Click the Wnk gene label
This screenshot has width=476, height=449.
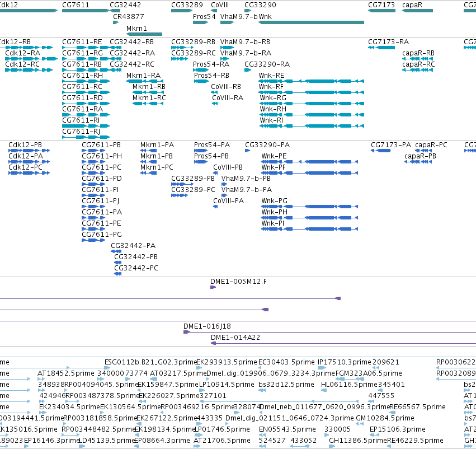(x=265, y=16)
